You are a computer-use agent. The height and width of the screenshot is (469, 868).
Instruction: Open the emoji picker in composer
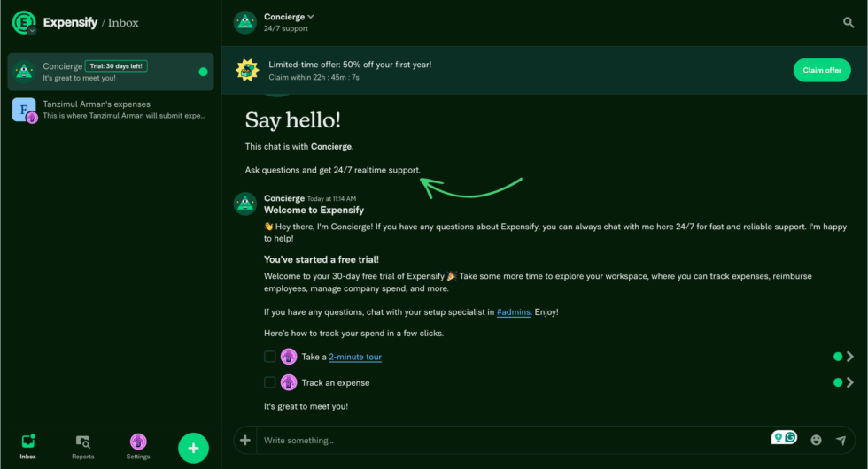816,440
